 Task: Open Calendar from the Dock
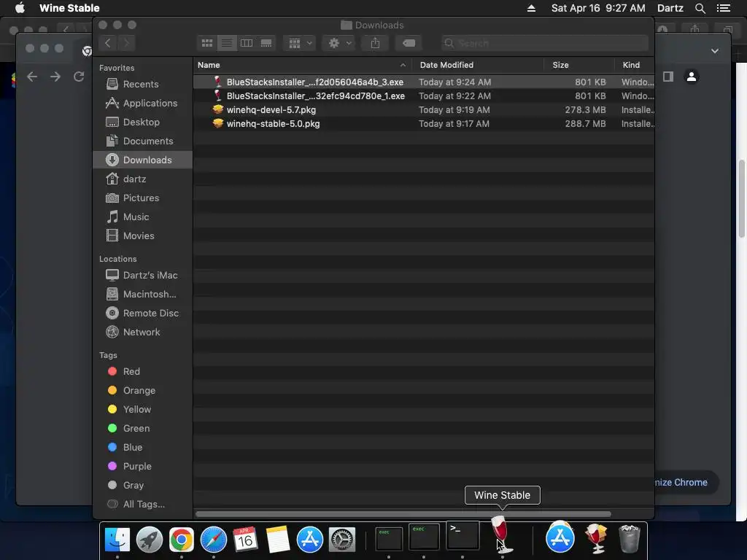pyautogui.click(x=245, y=540)
